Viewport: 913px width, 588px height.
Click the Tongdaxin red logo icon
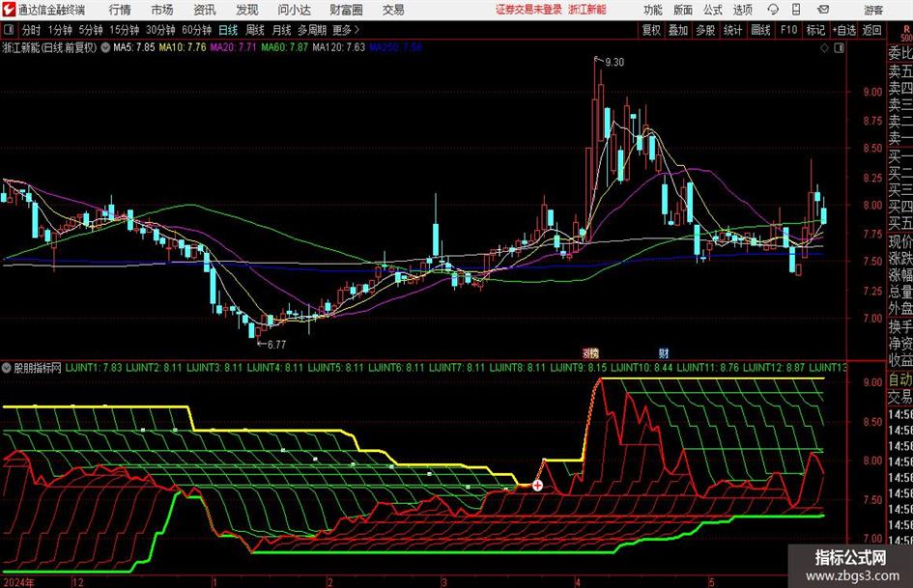pyautogui.click(x=8, y=10)
